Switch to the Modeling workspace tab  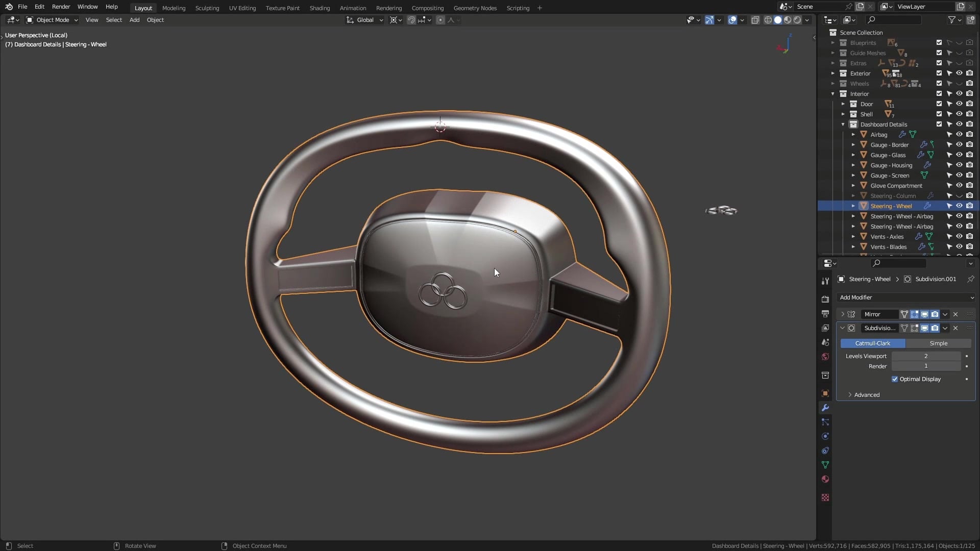[x=174, y=8]
